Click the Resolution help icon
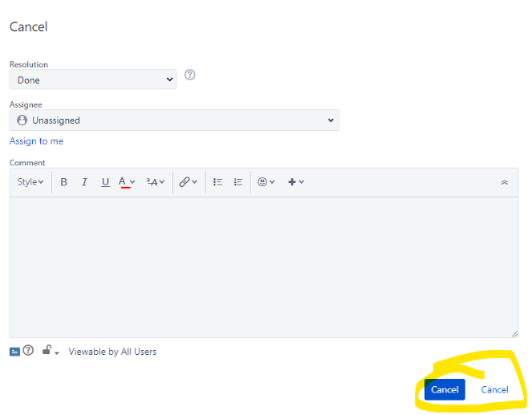532x415 pixels. (x=189, y=75)
